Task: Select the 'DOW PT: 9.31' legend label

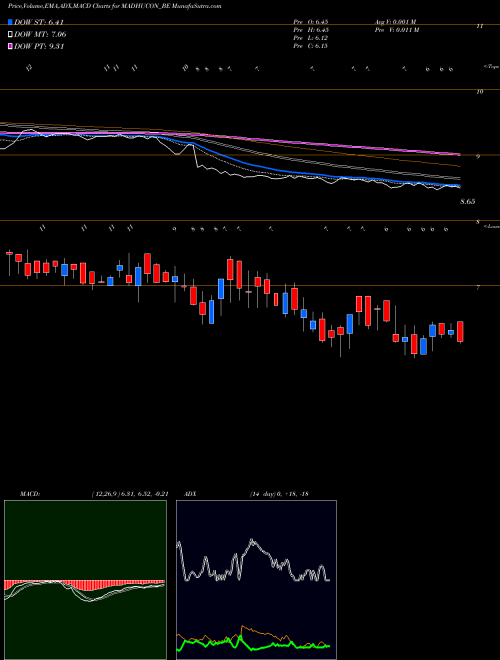Action: (x=39, y=47)
